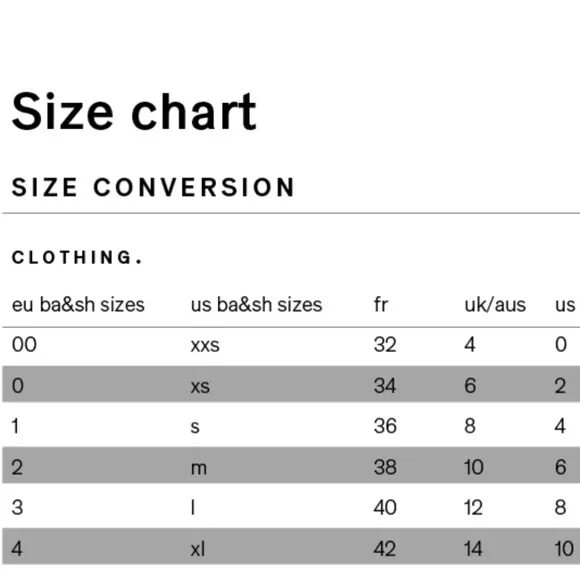The height and width of the screenshot is (580, 580).
Task: Select the fr column header
Action: [x=381, y=305]
